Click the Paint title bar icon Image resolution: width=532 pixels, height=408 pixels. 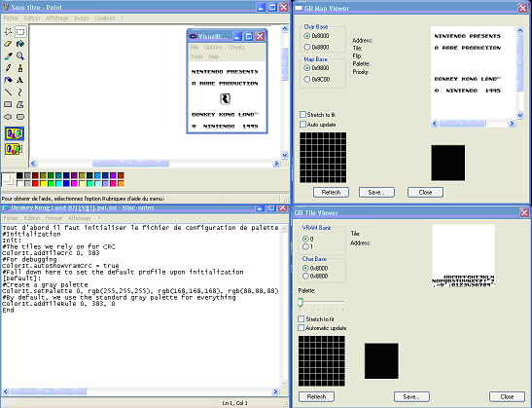pos(6,7)
